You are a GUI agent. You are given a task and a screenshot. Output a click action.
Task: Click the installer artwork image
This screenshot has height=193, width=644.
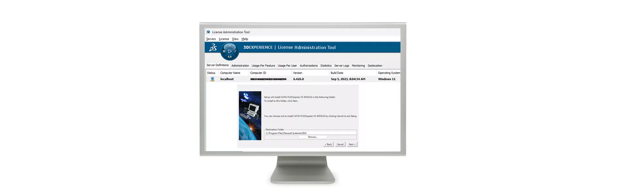(x=250, y=116)
